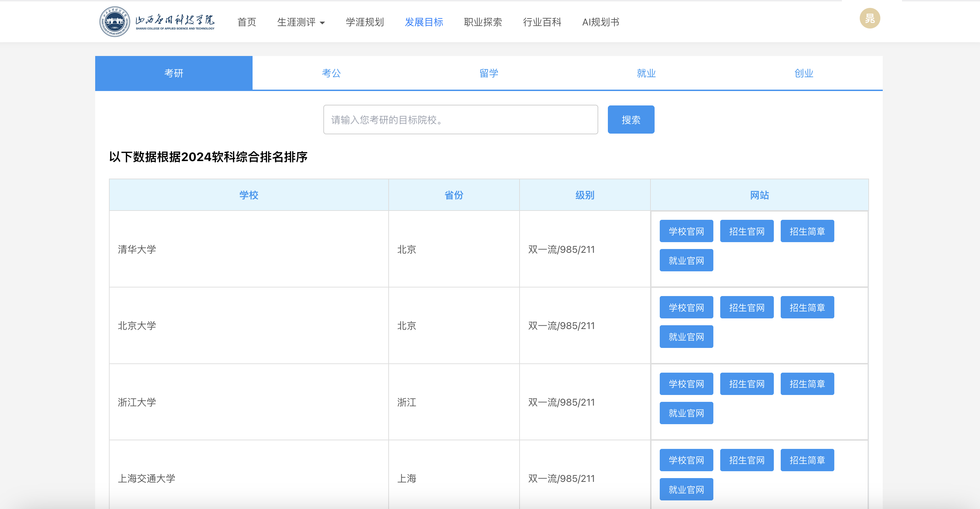
Task: Open 就业官网 for 北京大学
Action: 686,337
